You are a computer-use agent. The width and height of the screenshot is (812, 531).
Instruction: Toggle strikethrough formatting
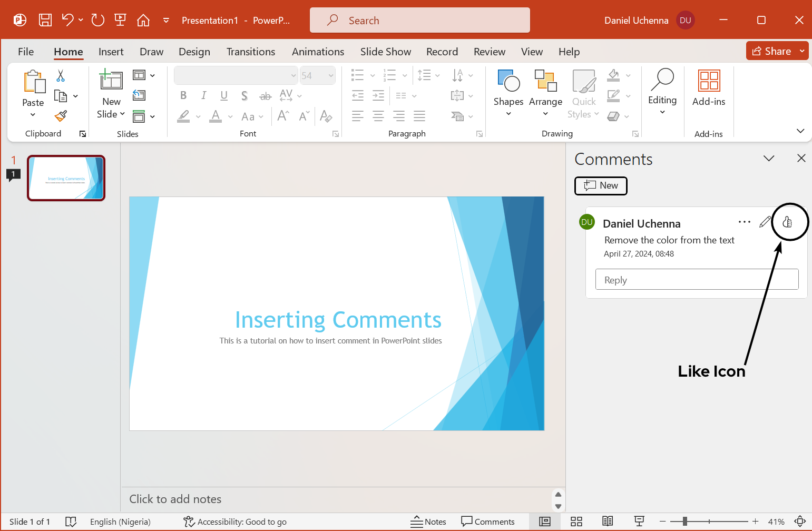[265, 95]
